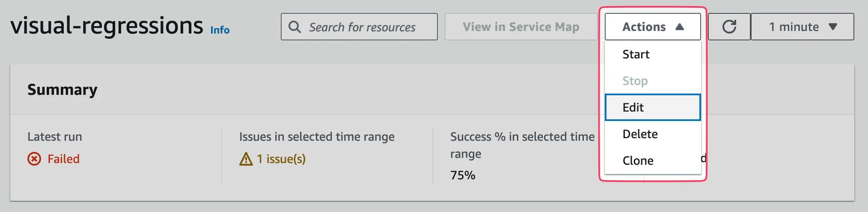Click the warning triangle issue icon
Image resolution: width=868 pixels, height=212 pixels.
click(246, 159)
